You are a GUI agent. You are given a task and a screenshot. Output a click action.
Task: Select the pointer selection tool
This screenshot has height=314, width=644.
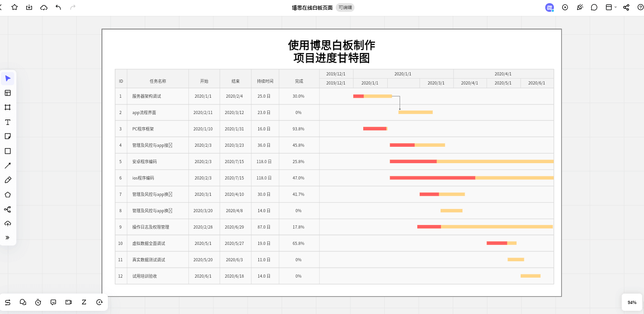pyautogui.click(x=8, y=79)
